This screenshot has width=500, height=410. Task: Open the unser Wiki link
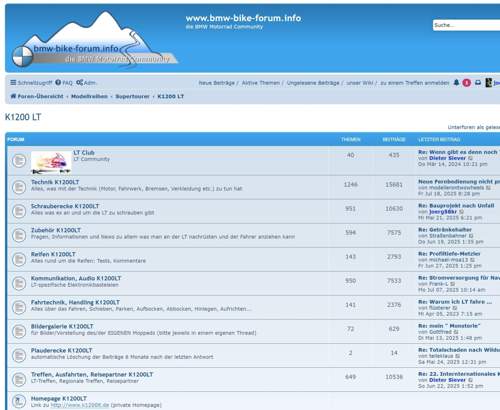[x=360, y=83]
